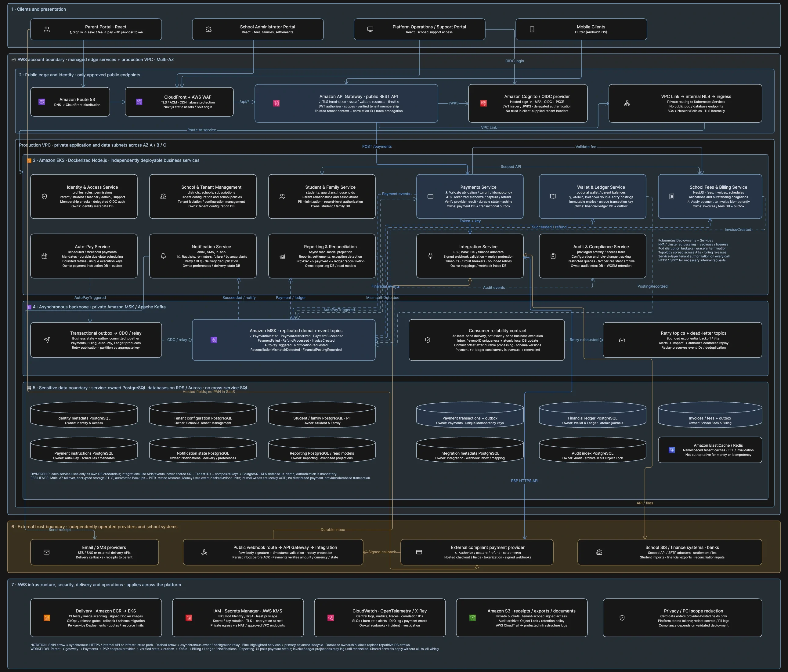Click the inbox icon in Retry + dead-letter topics
Viewport: 788px width, 672px height.
[622, 340]
